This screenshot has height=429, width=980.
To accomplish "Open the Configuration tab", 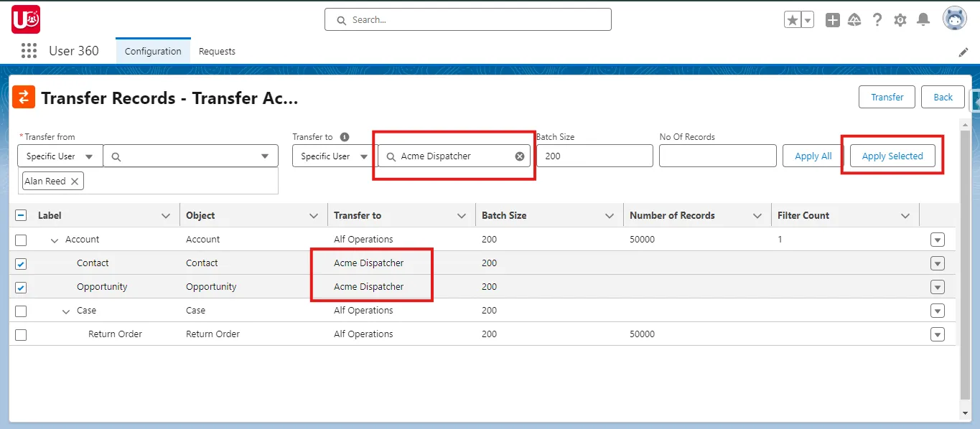I will pos(152,51).
